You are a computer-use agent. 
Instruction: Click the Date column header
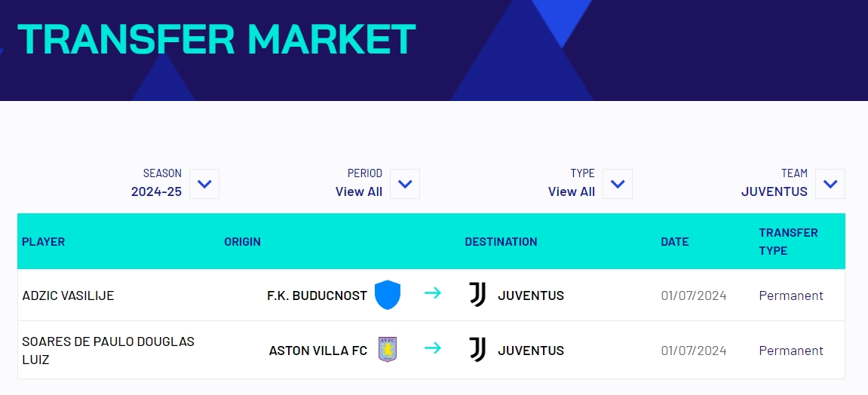tap(674, 242)
